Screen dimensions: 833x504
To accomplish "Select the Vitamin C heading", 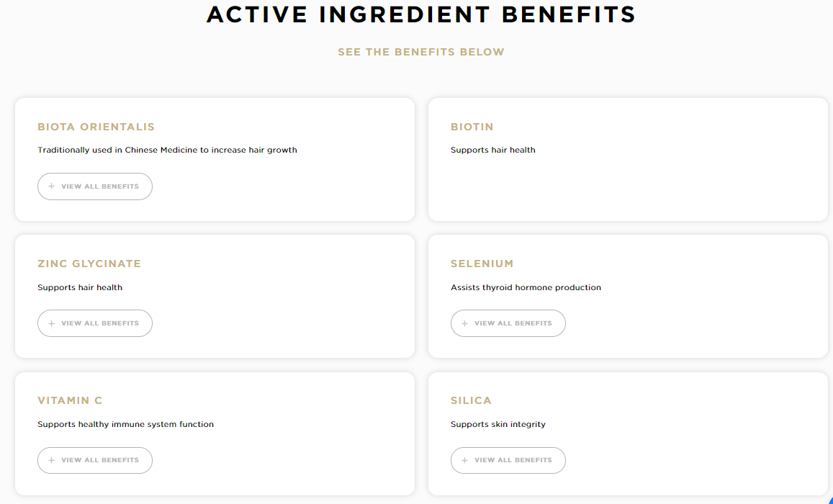I will coord(70,400).
